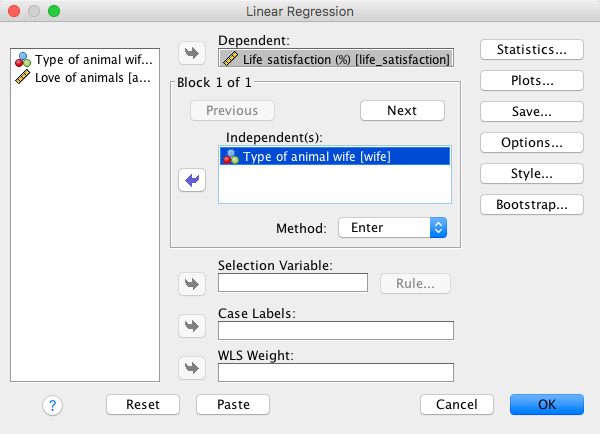Click the blue arrow to remove independent variable
The height and width of the screenshot is (434, 600).
(x=190, y=180)
